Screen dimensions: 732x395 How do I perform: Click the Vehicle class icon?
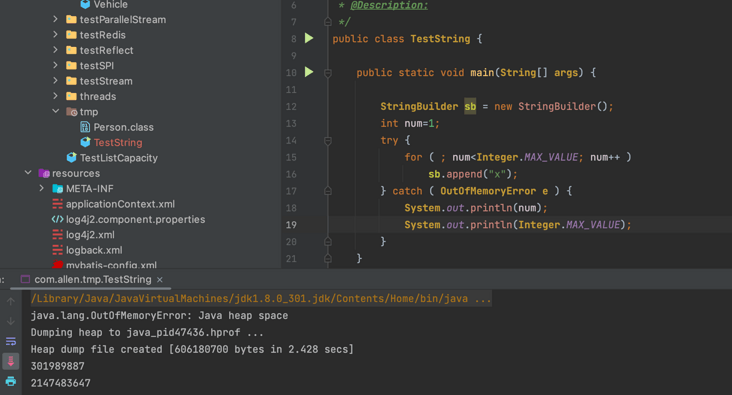click(x=85, y=4)
